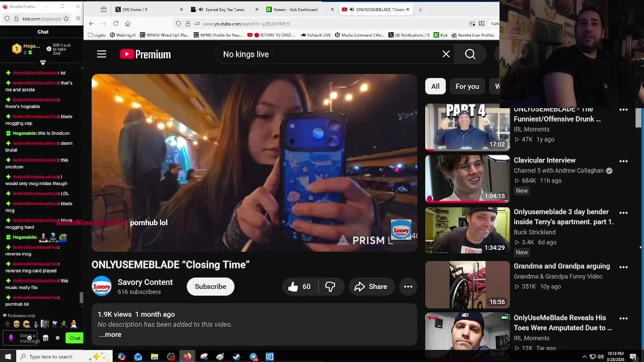Screen dimensions: 644x362
Task: Open Onlyusemeblade 3 day bender title
Action: point(563,217)
